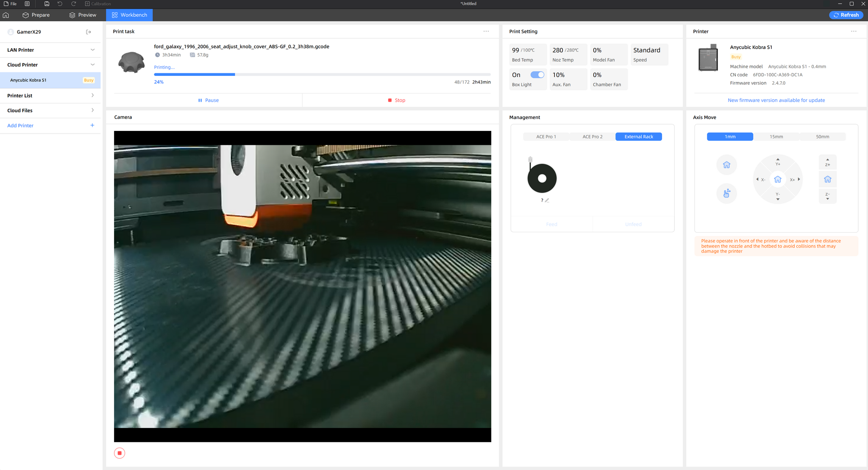This screenshot has height=470, width=868.
Task: Click the home icon in the top bar
Action: tap(6, 15)
